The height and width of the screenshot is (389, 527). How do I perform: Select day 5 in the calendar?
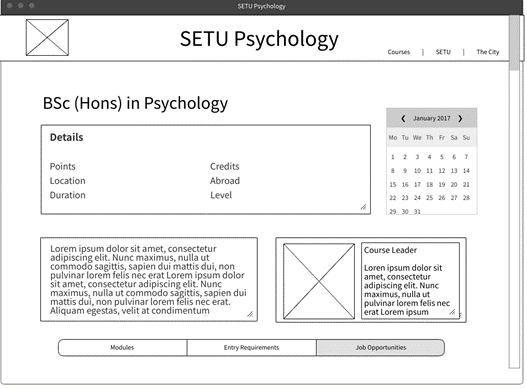click(442, 157)
